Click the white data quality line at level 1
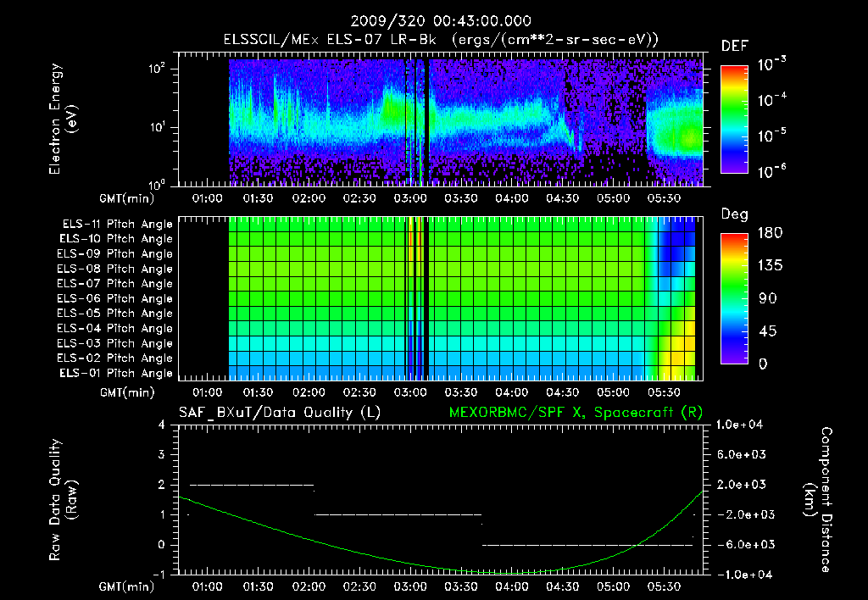The width and height of the screenshot is (868, 600). tap(398, 514)
